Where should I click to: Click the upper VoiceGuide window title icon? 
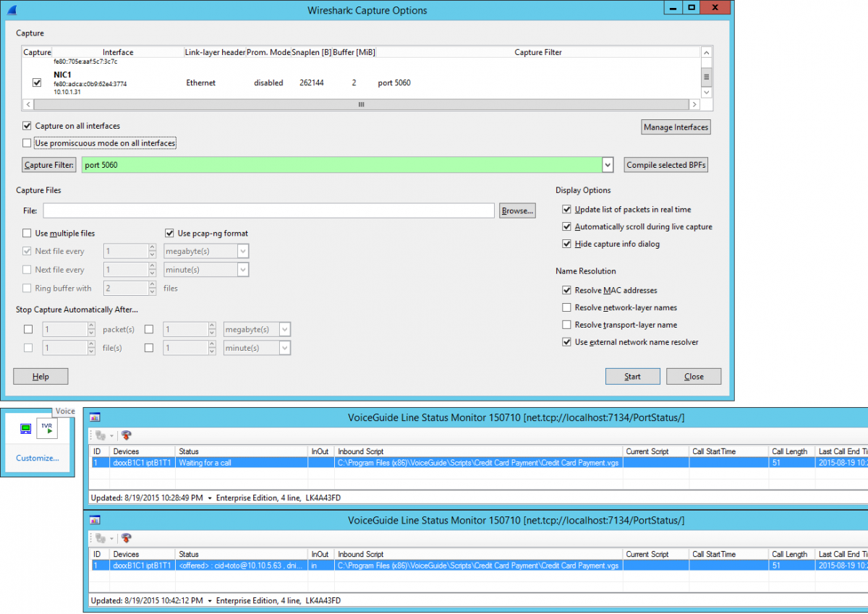click(x=95, y=417)
